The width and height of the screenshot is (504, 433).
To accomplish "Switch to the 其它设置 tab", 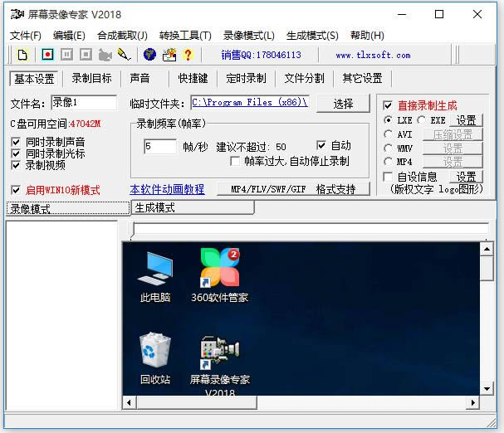I will point(362,78).
